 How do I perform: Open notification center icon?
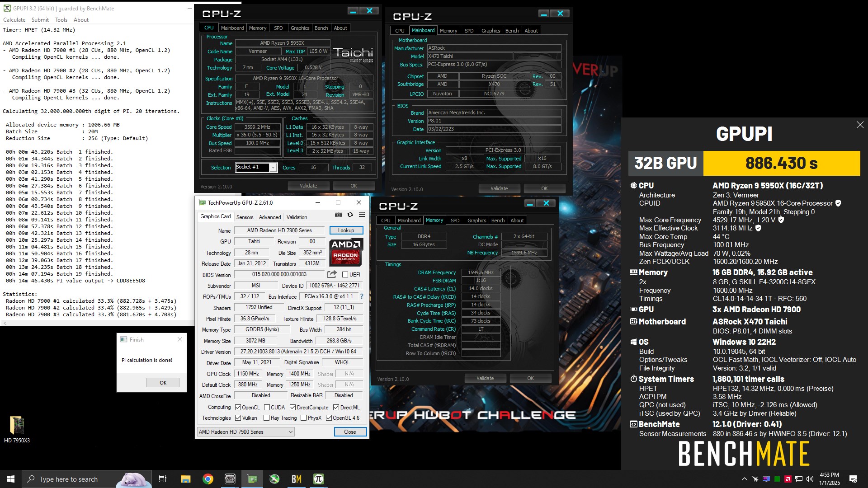[x=853, y=479]
